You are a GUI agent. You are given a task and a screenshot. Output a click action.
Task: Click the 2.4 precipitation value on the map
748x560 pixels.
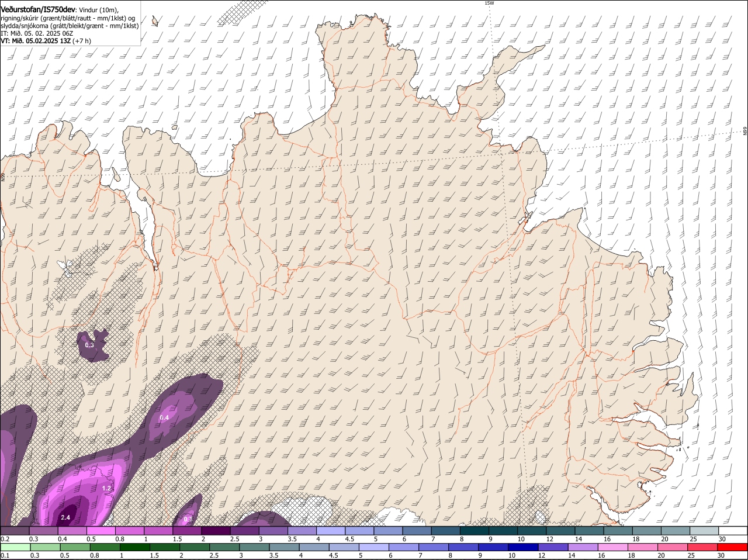(65, 517)
